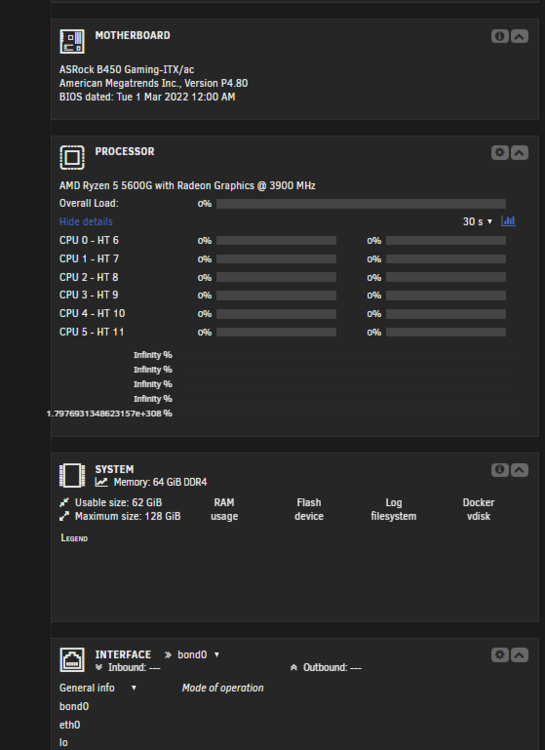
Task: Click the motherboard board icon
Action: click(x=72, y=41)
